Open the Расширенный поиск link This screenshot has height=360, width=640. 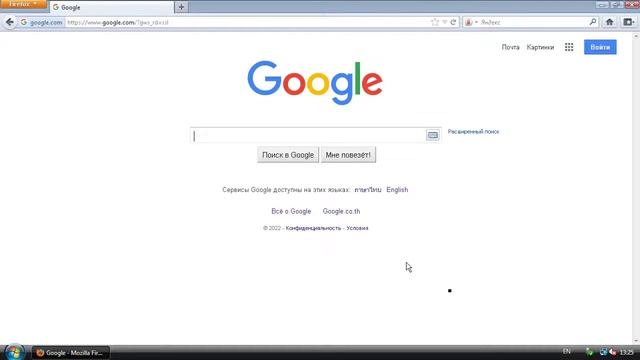473,131
